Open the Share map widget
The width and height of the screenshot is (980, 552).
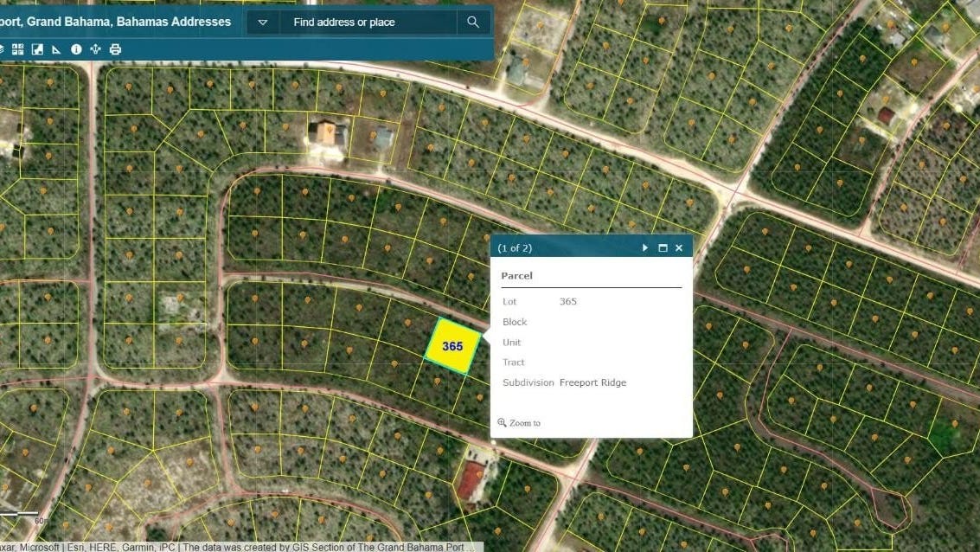(95, 49)
